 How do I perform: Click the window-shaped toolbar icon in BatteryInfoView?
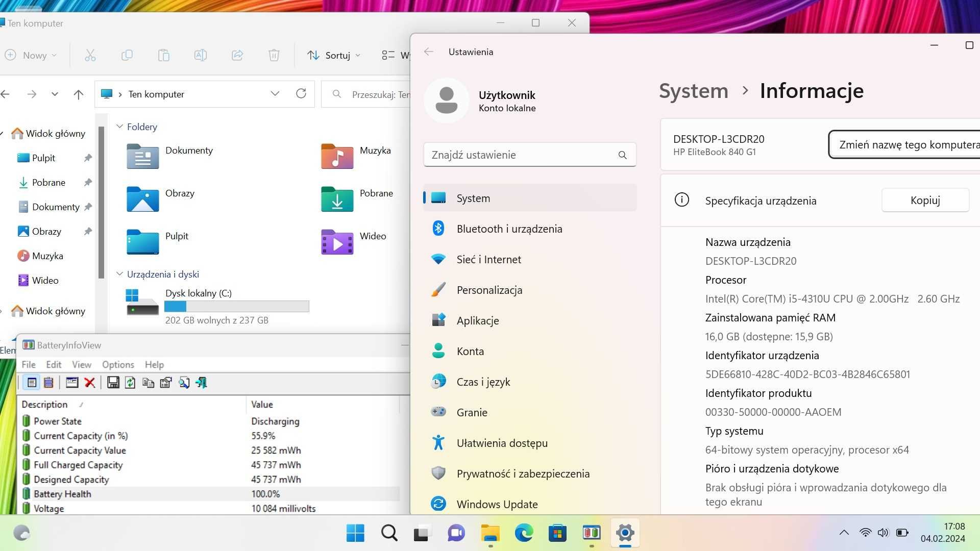tap(72, 383)
